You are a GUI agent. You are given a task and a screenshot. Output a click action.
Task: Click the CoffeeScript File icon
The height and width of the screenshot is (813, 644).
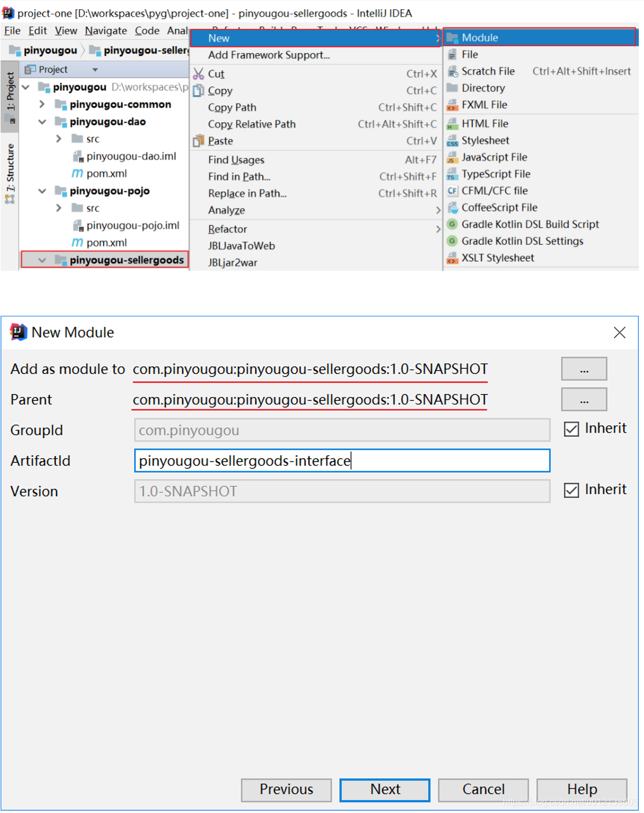pos(452,207)
